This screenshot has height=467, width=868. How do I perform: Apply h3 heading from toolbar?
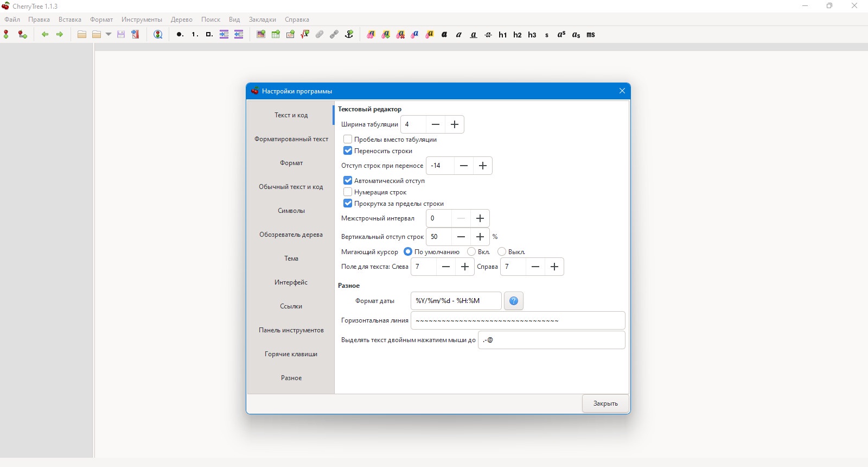532,34
